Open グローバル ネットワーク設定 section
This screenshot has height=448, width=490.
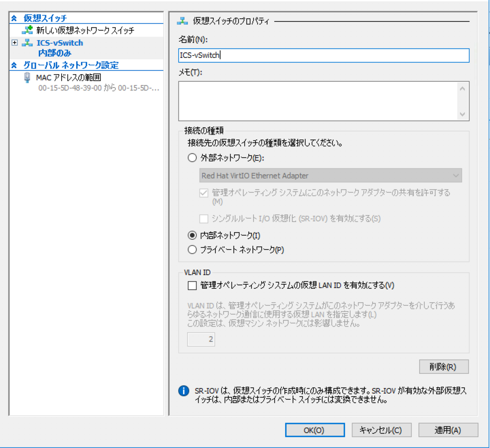coord(52,65)
